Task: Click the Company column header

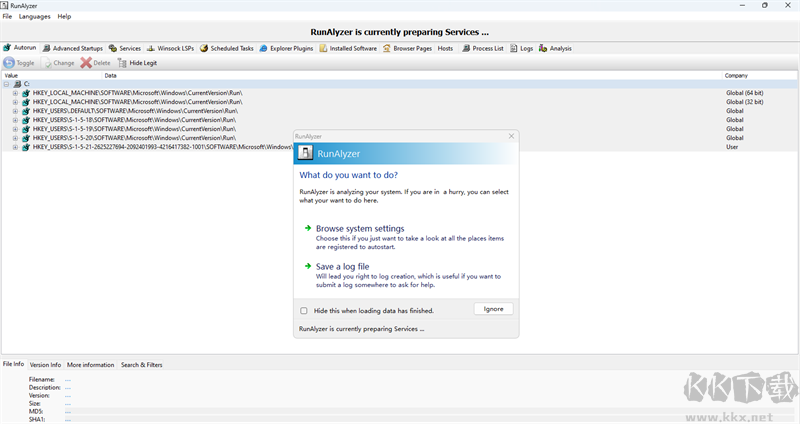Action: click(x=736, y=75)
